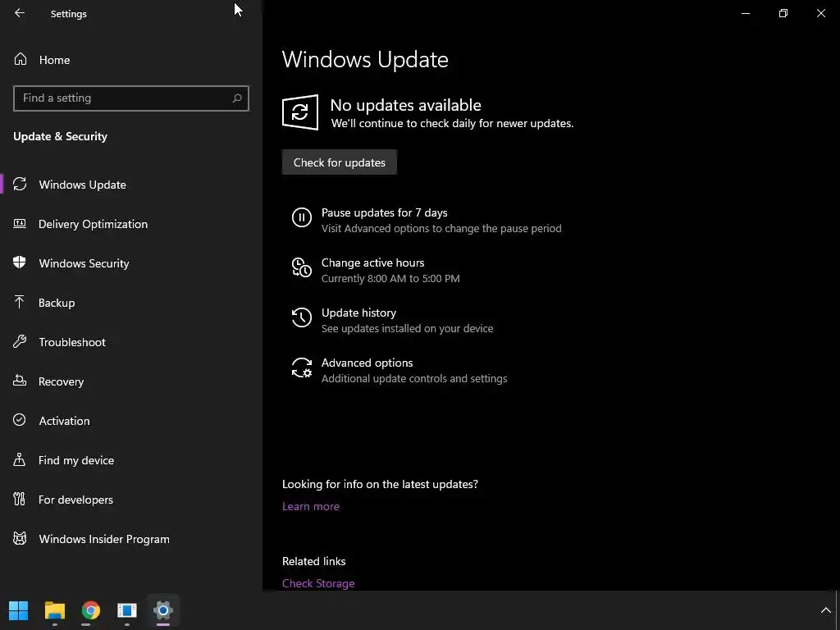Click the pause circle icon
The width and height of the screenshot is (840, 630).
coord(302,217)
